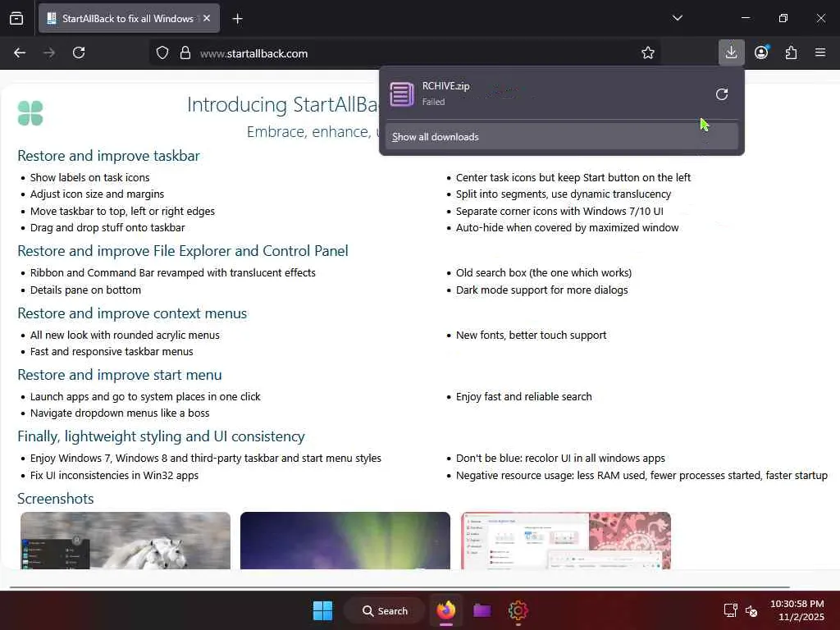Click text Navigate dropdown menus like a boss

(120, 413)
